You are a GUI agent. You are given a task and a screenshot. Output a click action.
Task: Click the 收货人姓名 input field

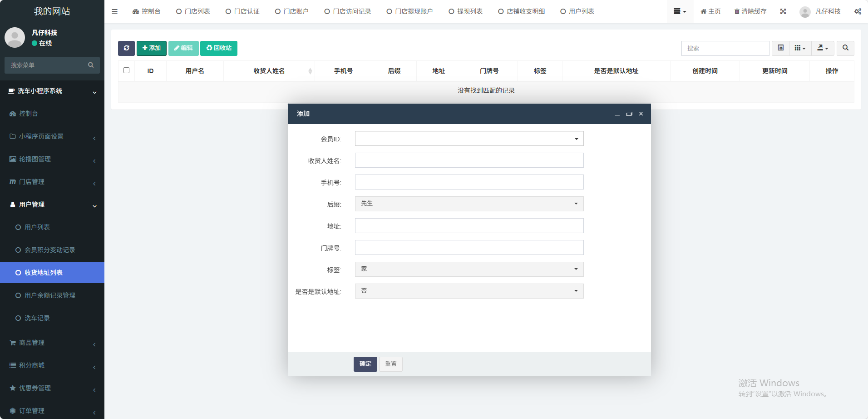[x=469, y=160]
